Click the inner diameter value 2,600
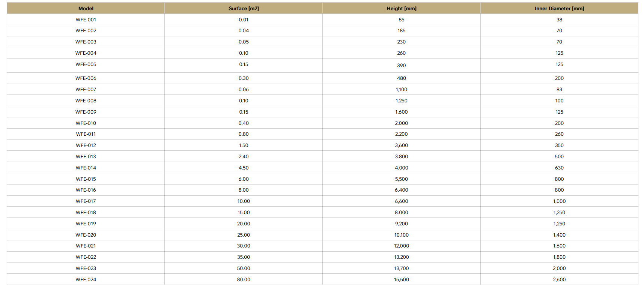 (559, 280)
